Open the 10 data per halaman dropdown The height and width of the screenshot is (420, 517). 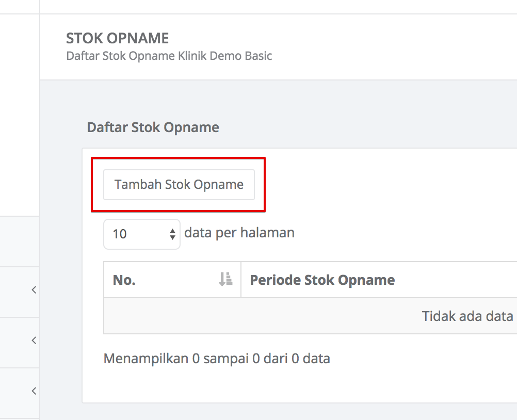pos(142,234)
